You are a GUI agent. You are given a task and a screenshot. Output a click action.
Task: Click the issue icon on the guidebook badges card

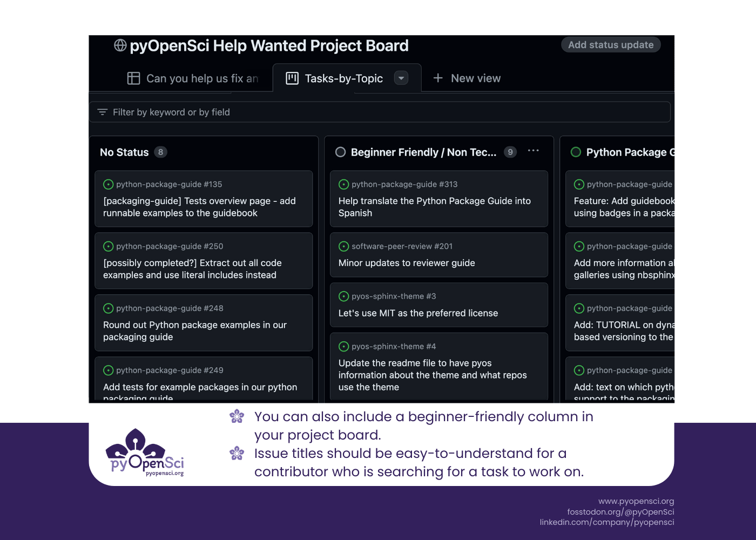(x=579, y=184)
